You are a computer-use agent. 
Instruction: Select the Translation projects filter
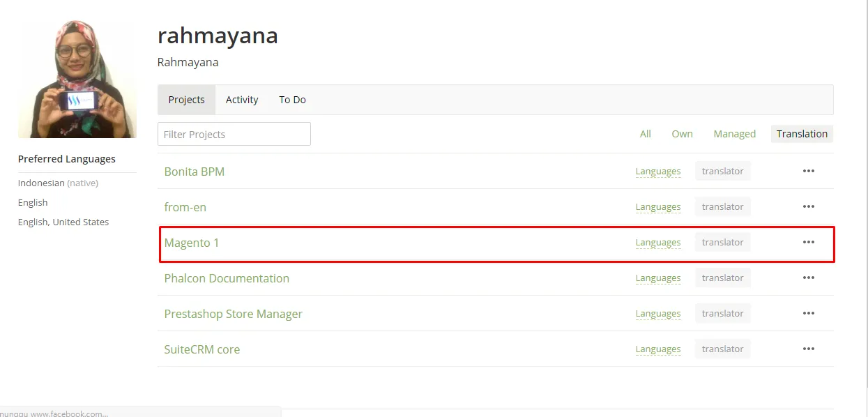coord(802,134)
